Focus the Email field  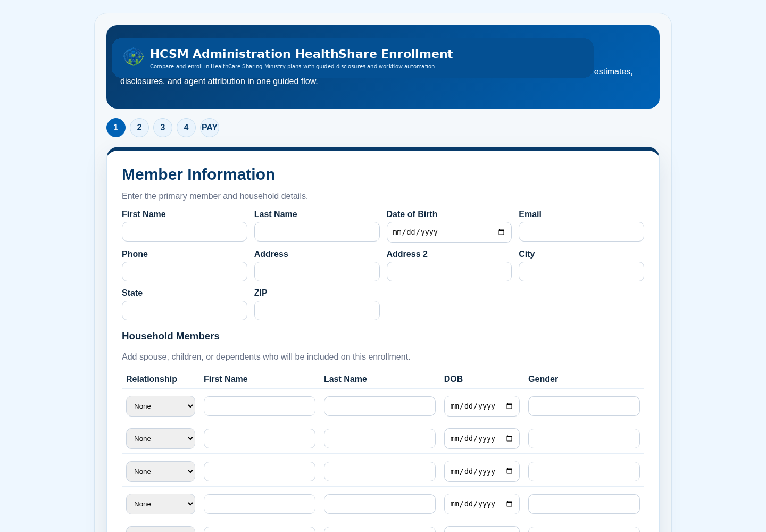click(581, 232)
